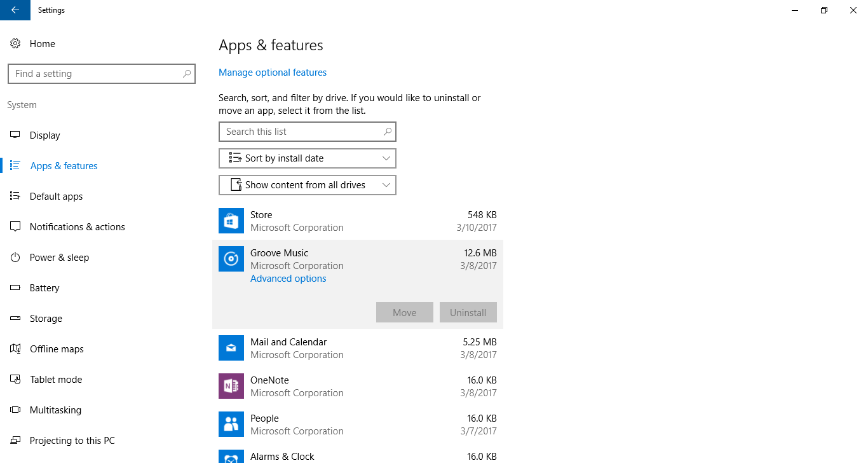Click the Settings window title text
Screen dimensions: 868x463
[x=51, y=10]
